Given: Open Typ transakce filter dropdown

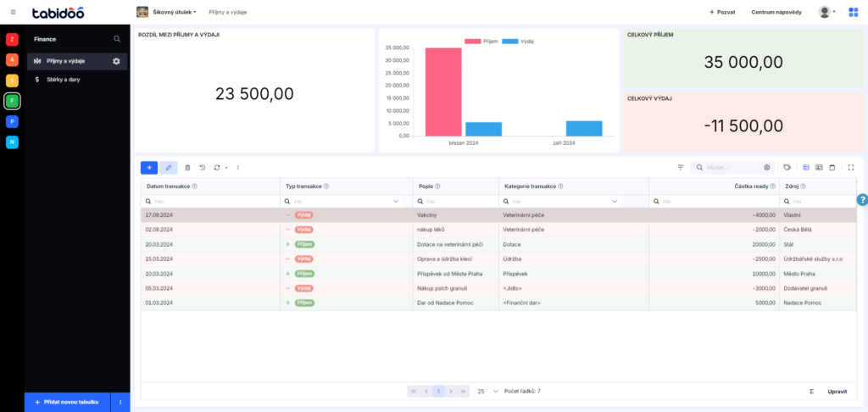Looking at the screenshot, I should click(396, 202).
